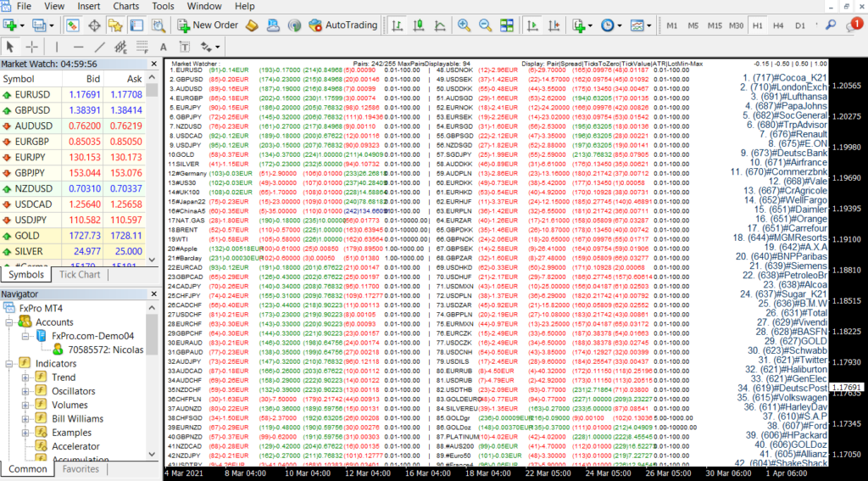Tile chart windows with the grid icon
Image resolution: width=868 pixels, height=481 pixels.
click(x=507, y=25)
